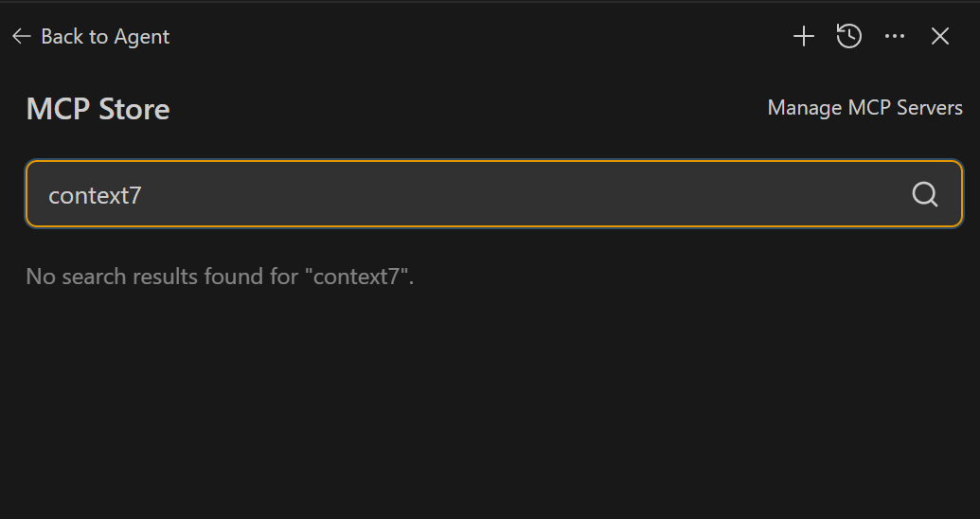Close the MCP Store panel
Viewport: 980px width, 519px height.
[x=940, y=37]
